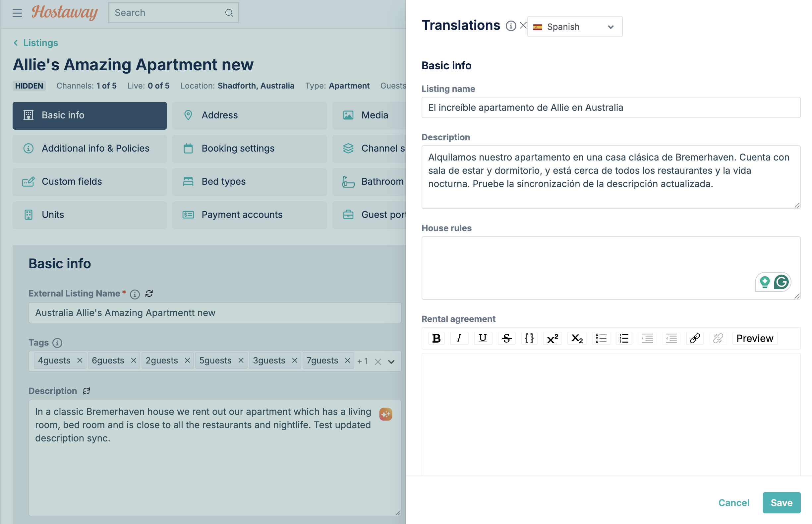Open the Bed types tab
The height and width of the screenshot is (524, 812).
point(250,182)
